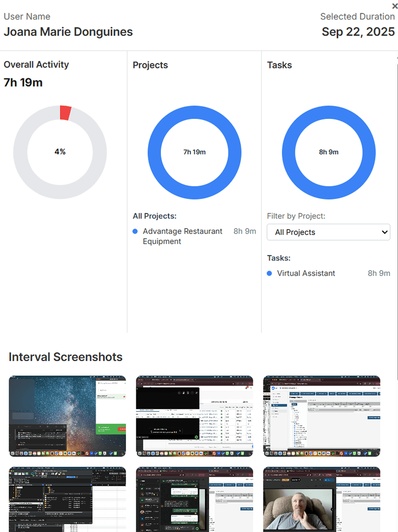
Task: Click the blue dot beside Virtual Assistant
Action: pos(269,273)
